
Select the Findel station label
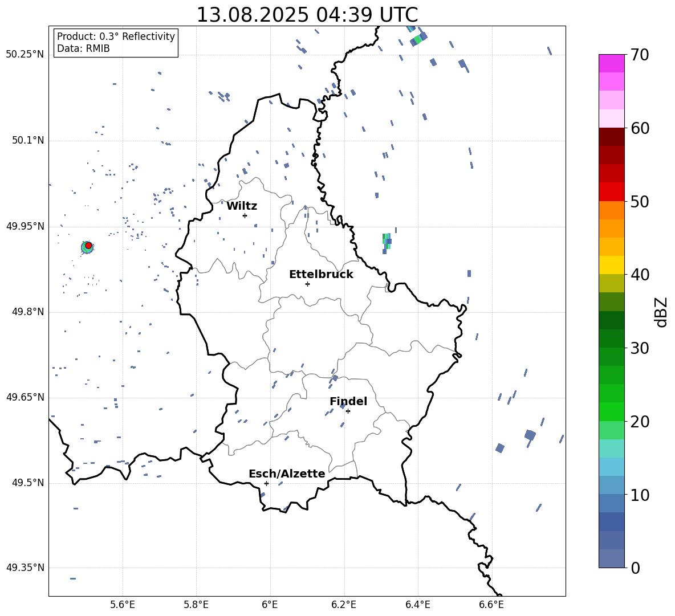[348, 401]
